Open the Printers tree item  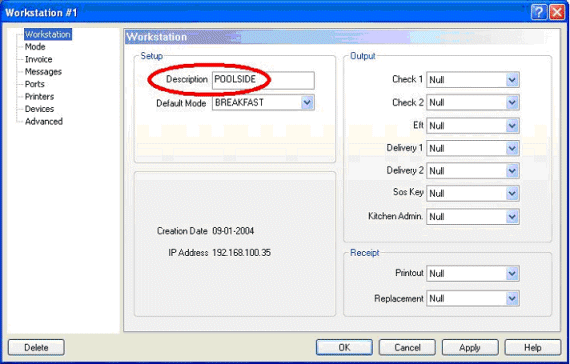point(39,96)
